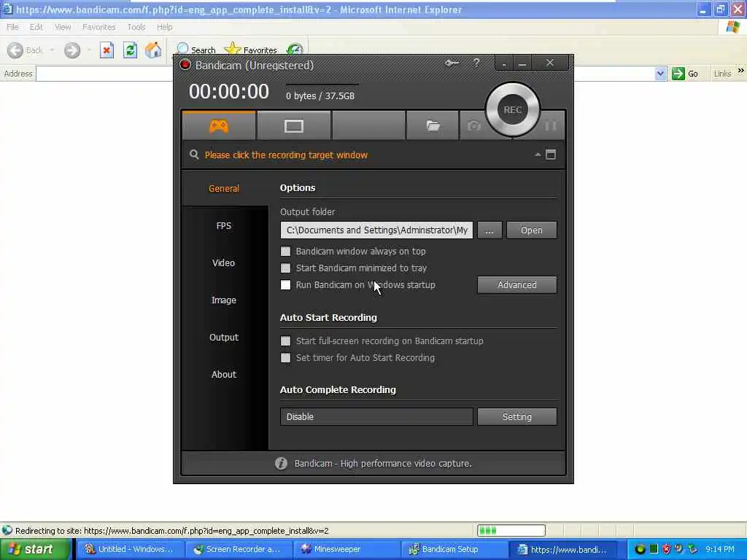Enable full-screen recording on Bandicam startup

pyautogui.click(x=285, y=341)
